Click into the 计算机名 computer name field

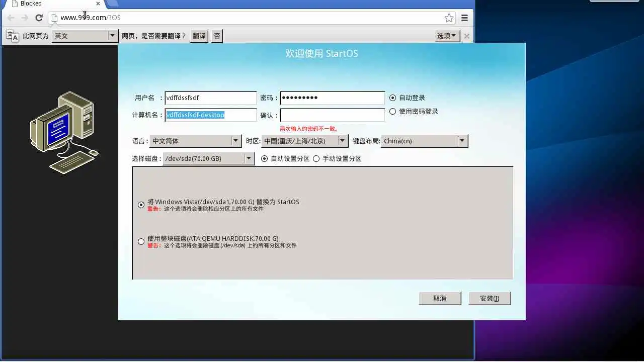pyautogui.click(x=210, y=115)
